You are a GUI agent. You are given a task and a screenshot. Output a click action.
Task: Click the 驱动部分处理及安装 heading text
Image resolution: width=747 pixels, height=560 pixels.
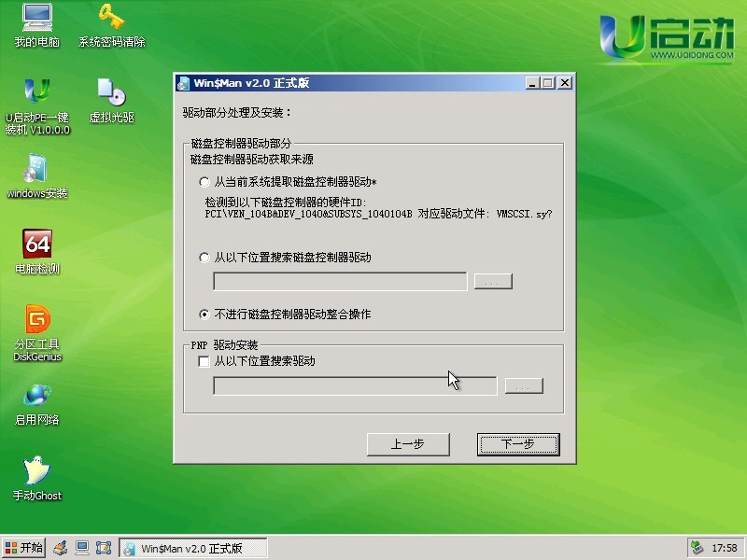237,113
